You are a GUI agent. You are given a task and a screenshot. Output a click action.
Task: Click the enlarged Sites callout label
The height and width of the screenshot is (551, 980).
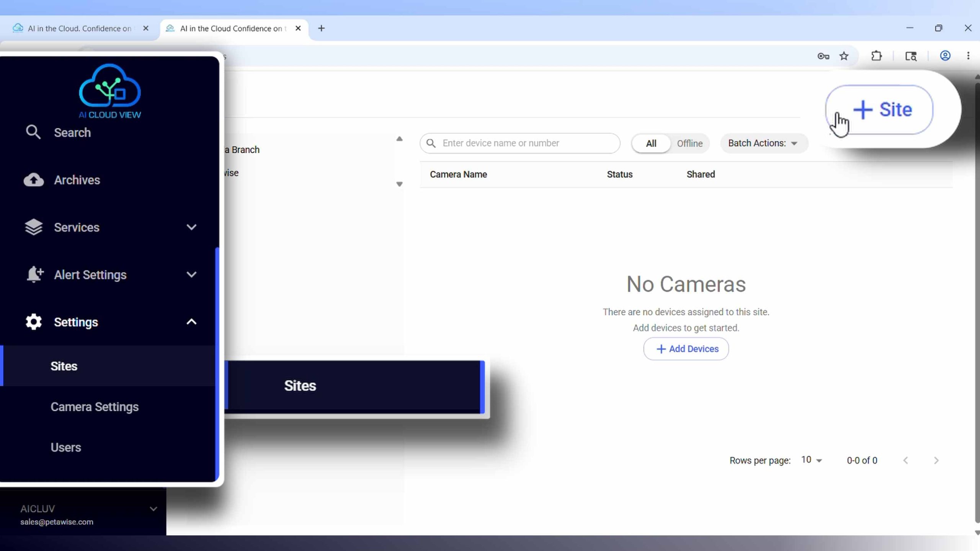(x=300, y=386)
